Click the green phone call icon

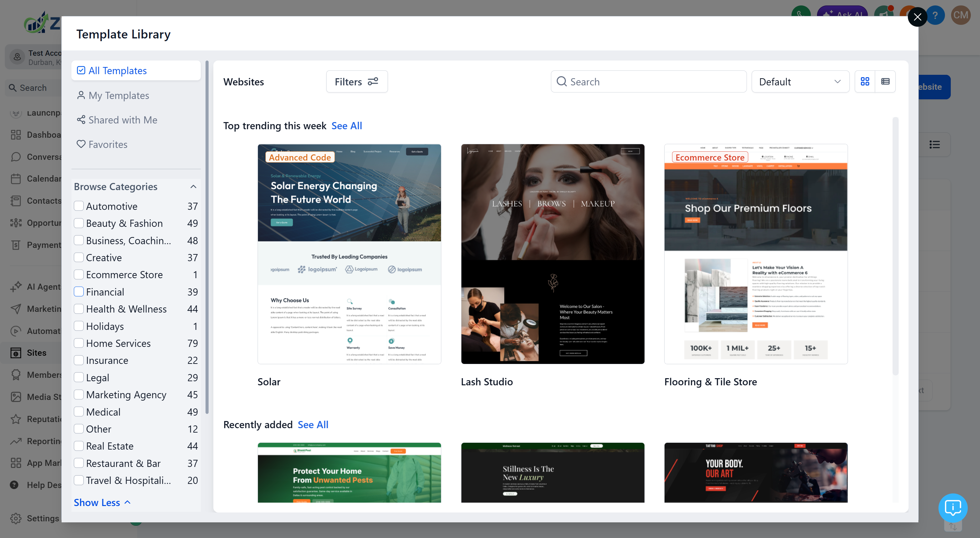pos(801,14)
